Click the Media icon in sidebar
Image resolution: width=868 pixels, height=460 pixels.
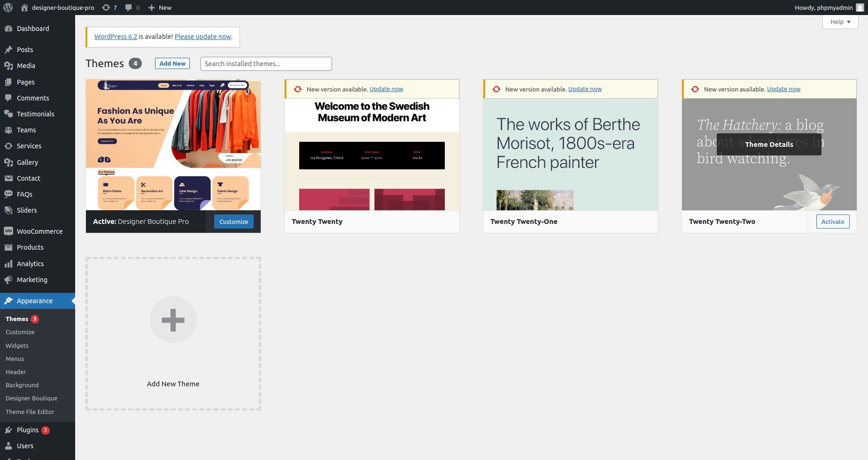point(8,66)
